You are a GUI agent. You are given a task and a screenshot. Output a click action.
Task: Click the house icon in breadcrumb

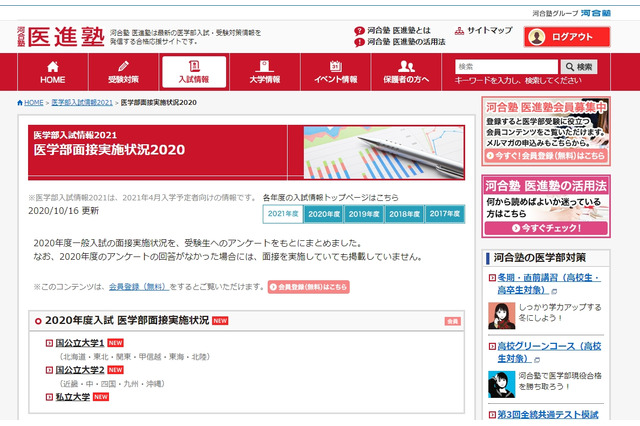point(20,102)
